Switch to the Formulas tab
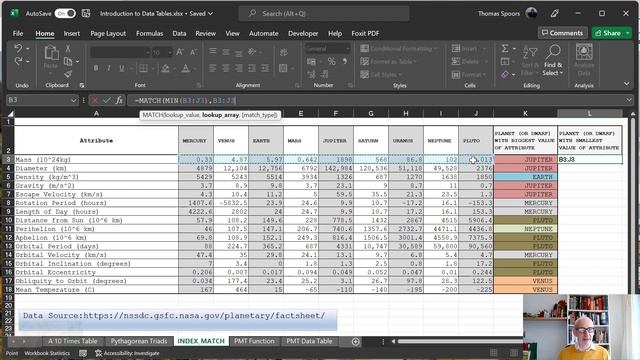640x360 pixels. pyautogui.click(x=149, y=33)
